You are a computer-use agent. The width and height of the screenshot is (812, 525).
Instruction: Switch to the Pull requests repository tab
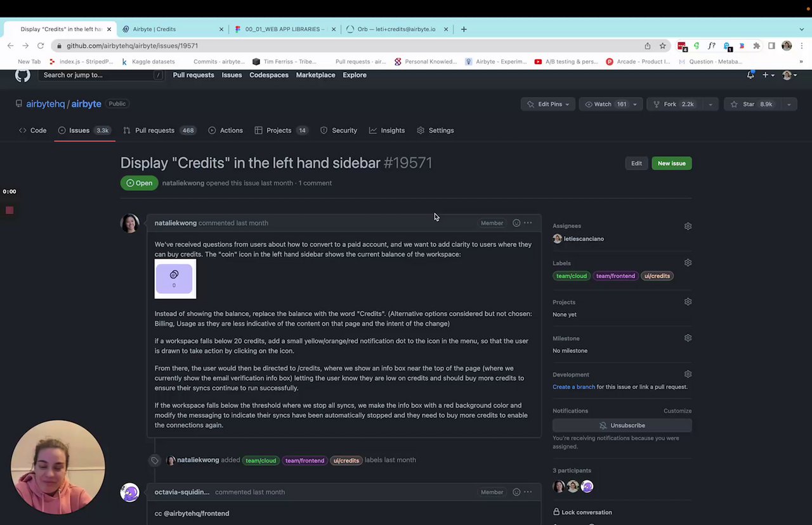(x=159, y=130)
